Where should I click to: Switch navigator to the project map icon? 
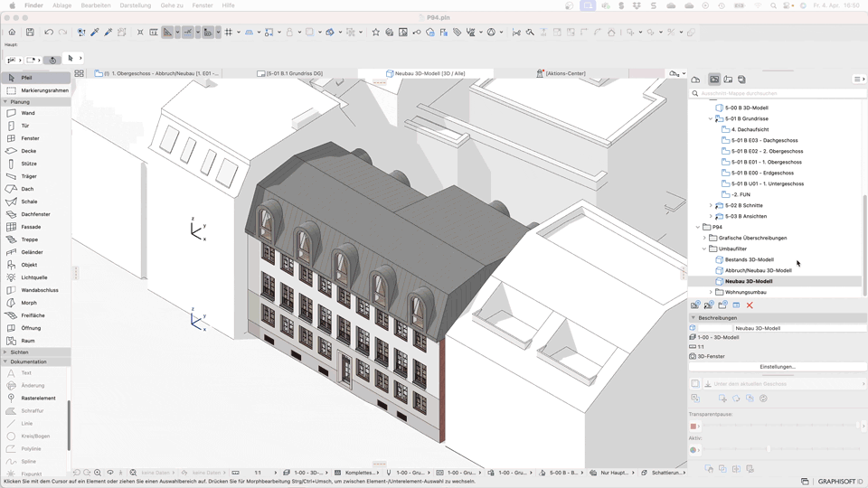[696, 80]
